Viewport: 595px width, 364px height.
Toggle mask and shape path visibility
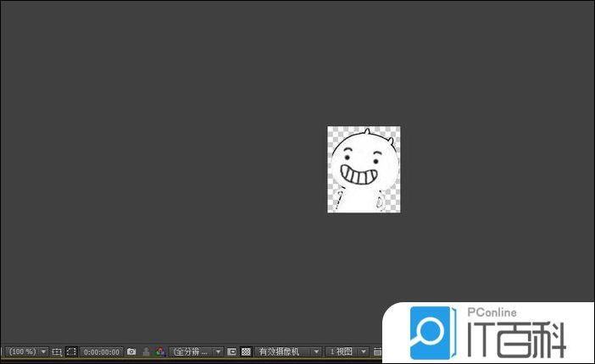click(x=71, y=351)
